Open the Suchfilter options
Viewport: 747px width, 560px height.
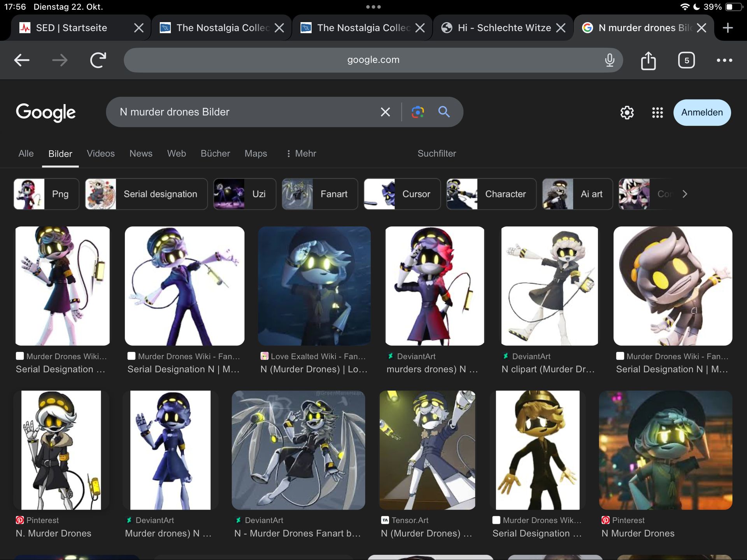pos(437,154)
